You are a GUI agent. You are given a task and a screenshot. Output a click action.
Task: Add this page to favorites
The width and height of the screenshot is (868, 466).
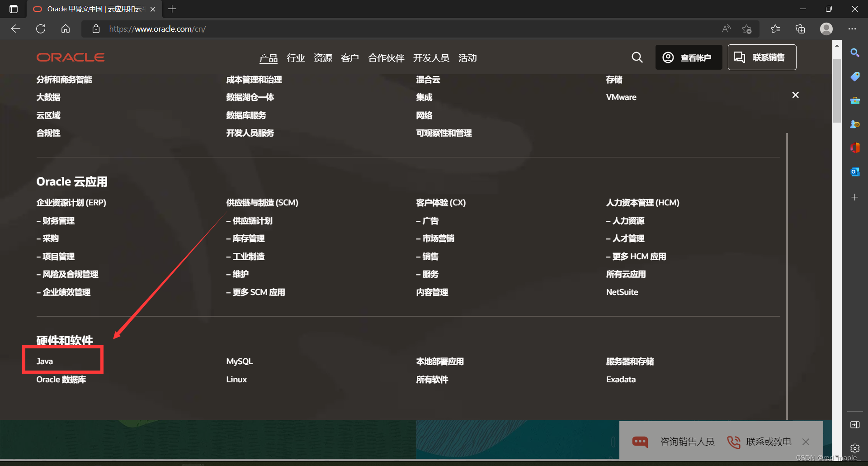[x=746, y=29]
